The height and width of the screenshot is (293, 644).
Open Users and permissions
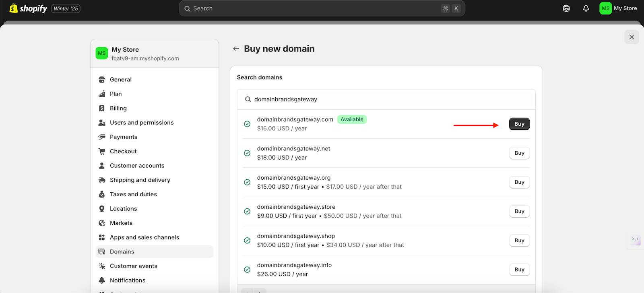click(x=155, y=123)
